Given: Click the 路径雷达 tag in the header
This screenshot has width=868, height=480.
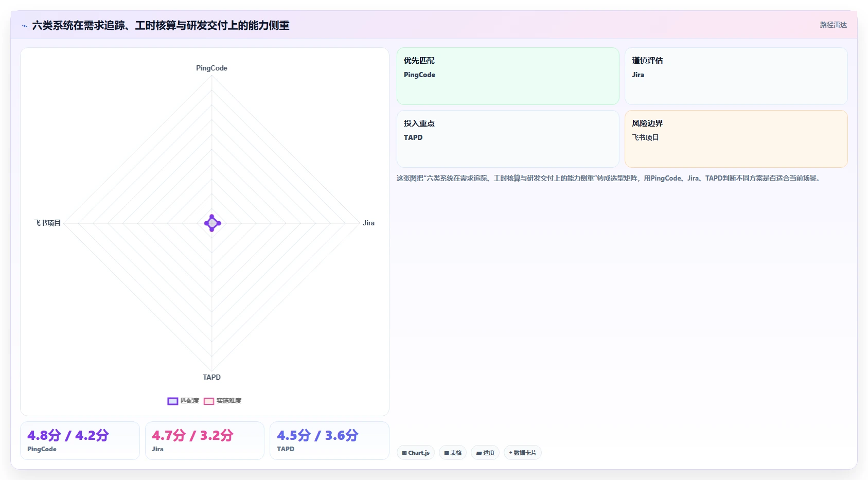Looking at the screenshot, I should click(x=833, y=25).
